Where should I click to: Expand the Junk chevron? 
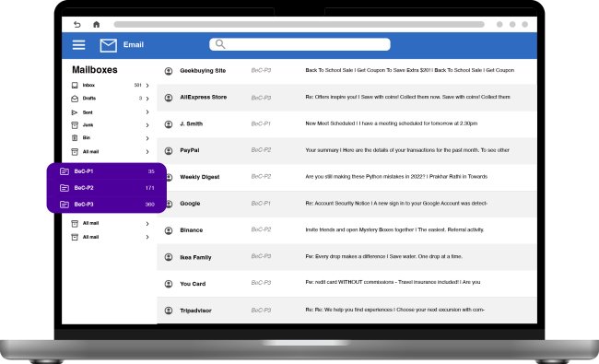click(x=147, y=125)
